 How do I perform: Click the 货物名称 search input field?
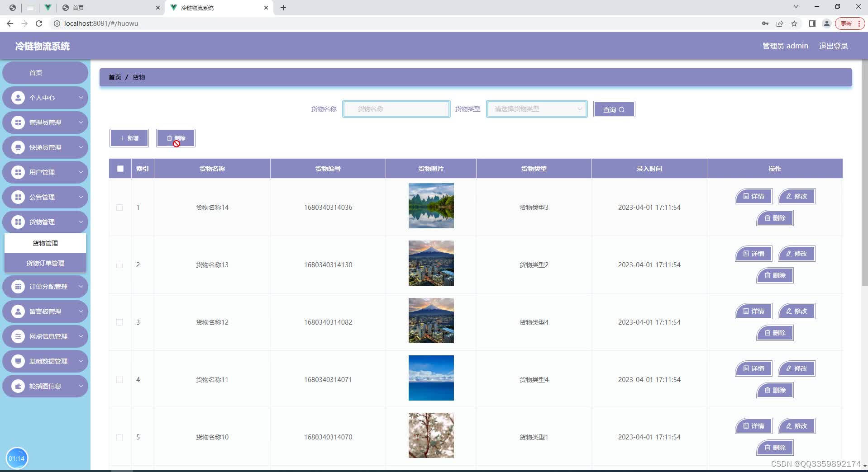point(396,109)
